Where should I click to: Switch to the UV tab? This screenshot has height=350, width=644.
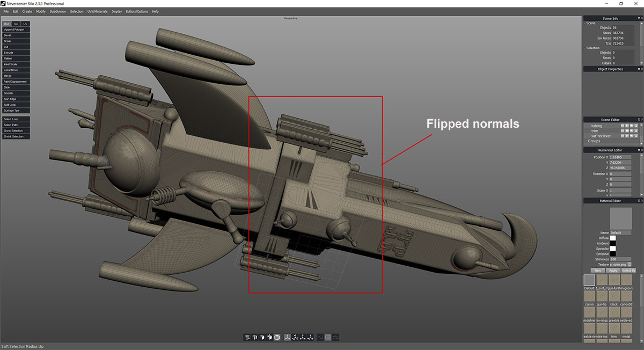pyautogui.click(x=25, y=24)
